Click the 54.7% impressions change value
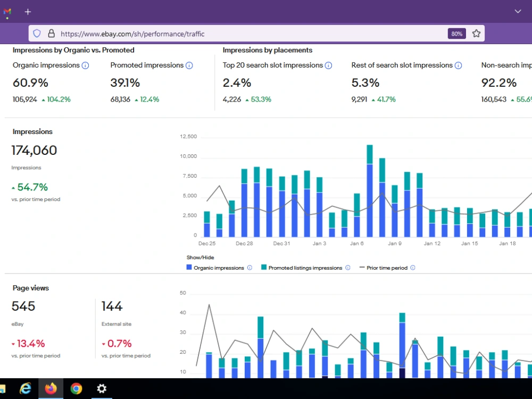 [32, 187]
